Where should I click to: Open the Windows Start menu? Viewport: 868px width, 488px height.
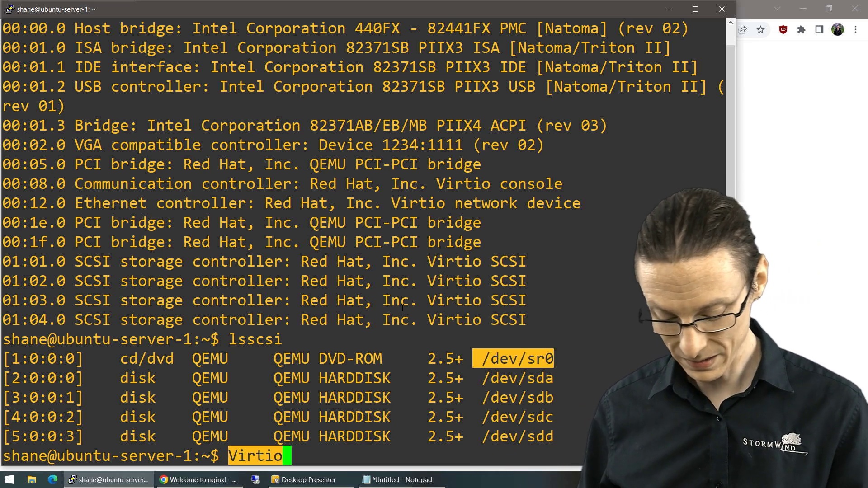coord(9,479)
